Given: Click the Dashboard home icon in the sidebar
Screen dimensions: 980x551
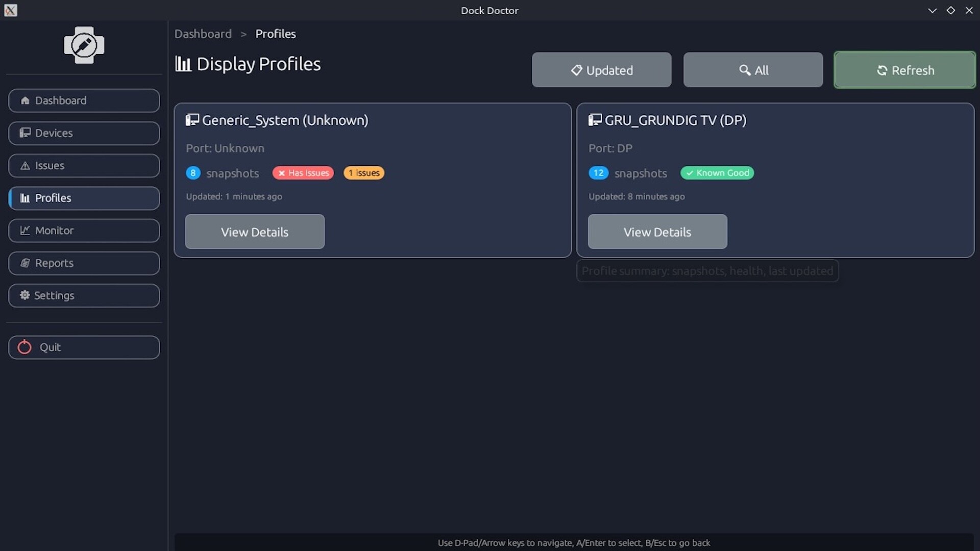Looking at the screenshot, I should coord(25,101).
